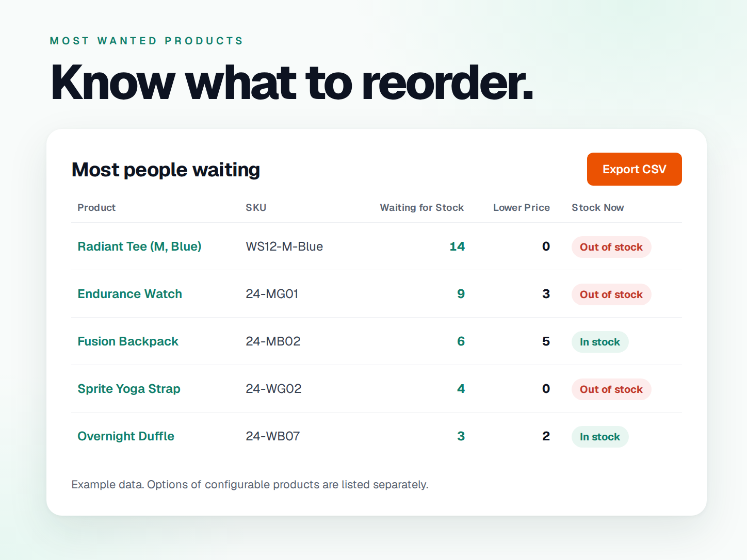The width and height of the screenshot is (747, 560).
Task: Click the Stock Now column header
Action: pos(597,207)
